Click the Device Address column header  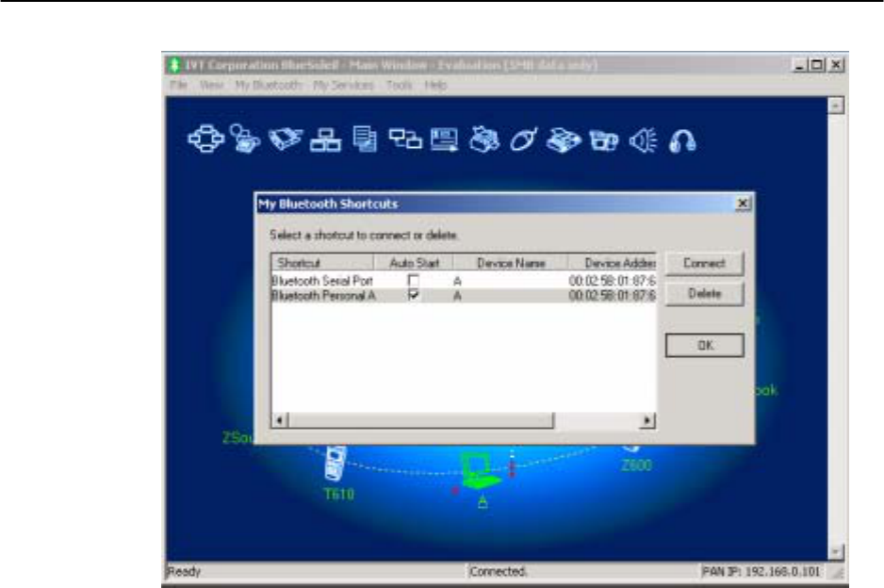tap(612, 263)
